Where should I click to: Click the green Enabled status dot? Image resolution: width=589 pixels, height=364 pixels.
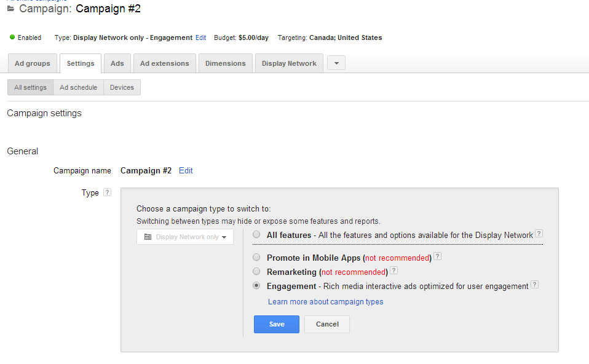click(x=12, y=38)
